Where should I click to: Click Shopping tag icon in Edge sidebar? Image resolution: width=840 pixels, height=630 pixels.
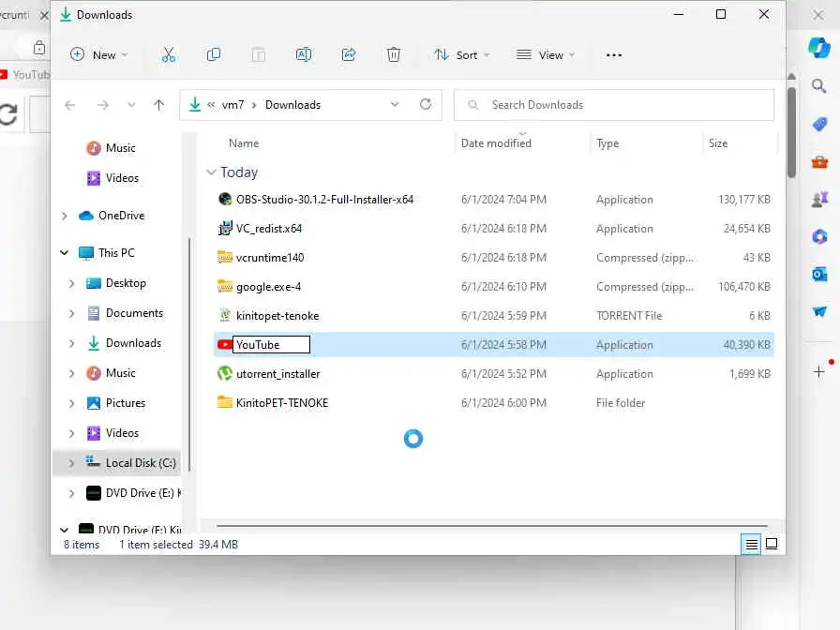819,125
